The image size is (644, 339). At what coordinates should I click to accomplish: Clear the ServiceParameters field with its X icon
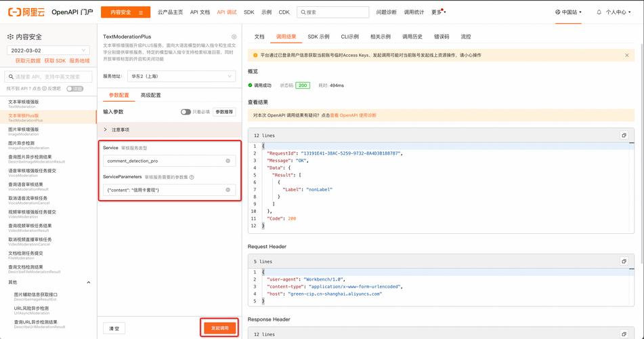click(x=228, y=190)
